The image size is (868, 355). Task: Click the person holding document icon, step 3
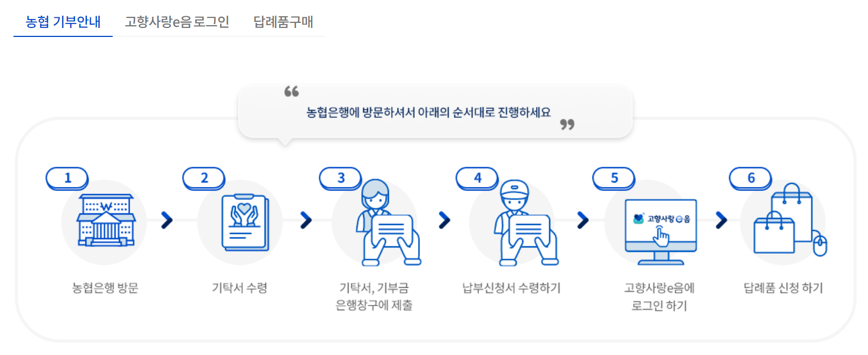(x=387, y=222)
